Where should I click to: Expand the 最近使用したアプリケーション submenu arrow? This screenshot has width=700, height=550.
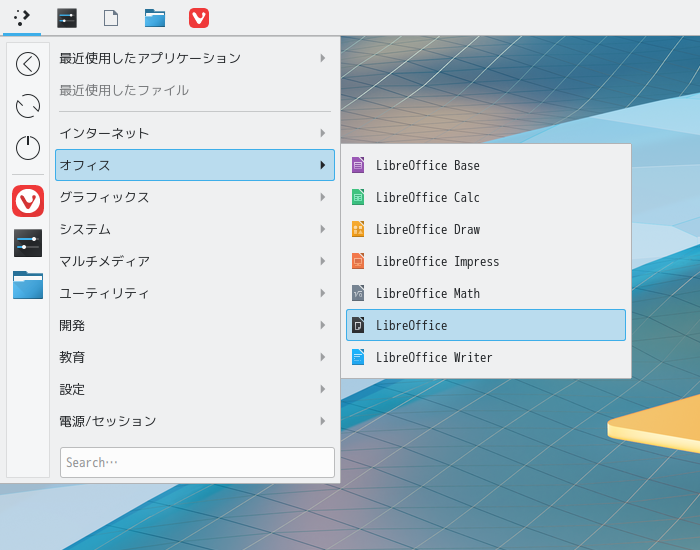(x=323, y=58)
